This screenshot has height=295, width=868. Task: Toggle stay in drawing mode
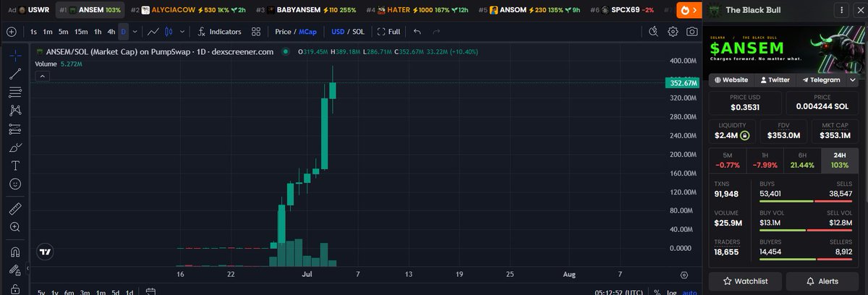click(x=14, y=270)
